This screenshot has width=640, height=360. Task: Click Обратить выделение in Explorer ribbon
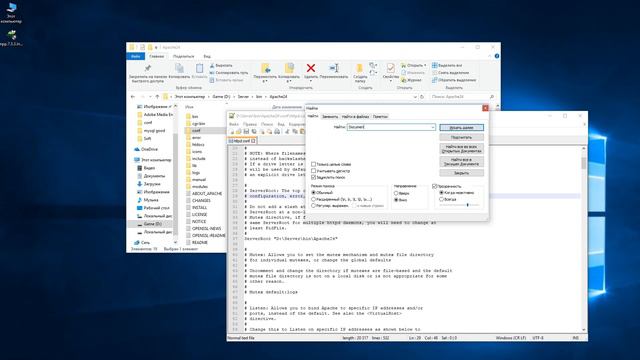point(454,80)
